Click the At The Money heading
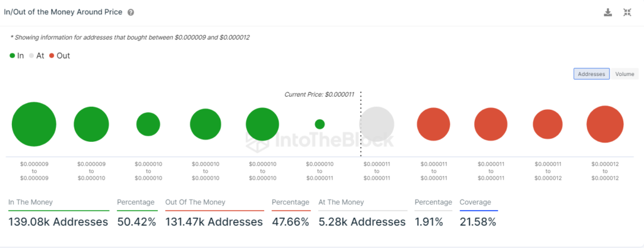The image size is (644, 248). point(341,202)
